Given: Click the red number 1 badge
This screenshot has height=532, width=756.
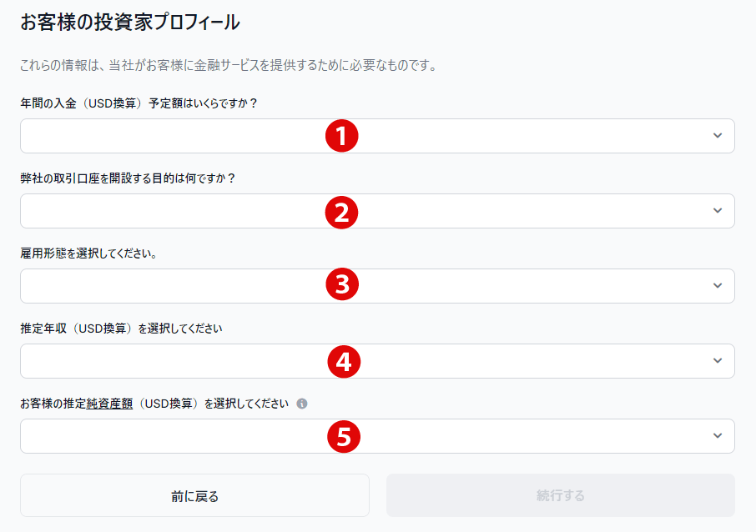Looking at the screenshot, I should (341, 136).
